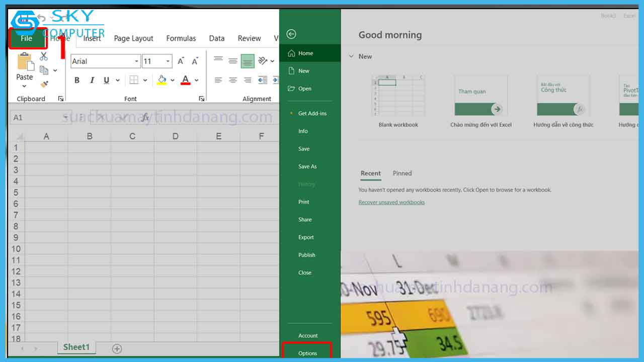The height and width of the screenshot is (362, 644).
Task: Click the Sheet1 sheet tab
Action: click(x=76, y=347)
